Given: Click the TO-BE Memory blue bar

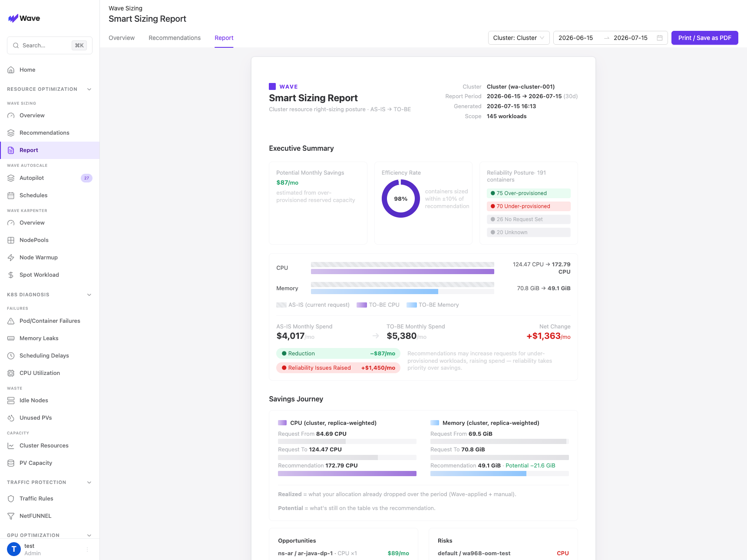Looking at the screenshot, I should [374, 292].
